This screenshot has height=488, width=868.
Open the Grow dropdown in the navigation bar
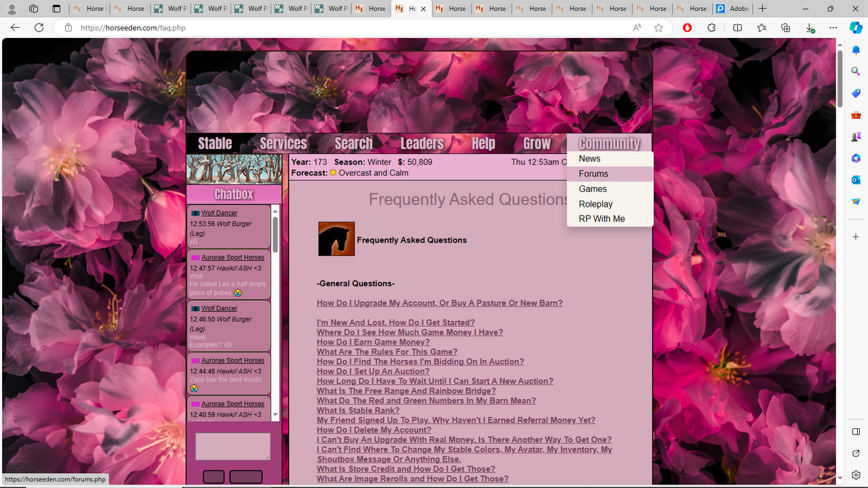[x=536, y=143]
